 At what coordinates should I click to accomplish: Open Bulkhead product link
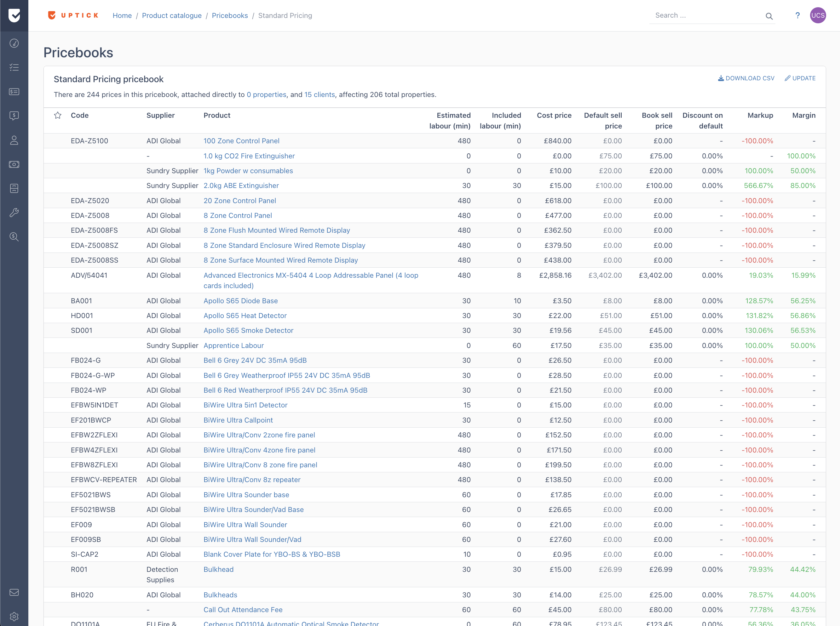tap(218, 569)
